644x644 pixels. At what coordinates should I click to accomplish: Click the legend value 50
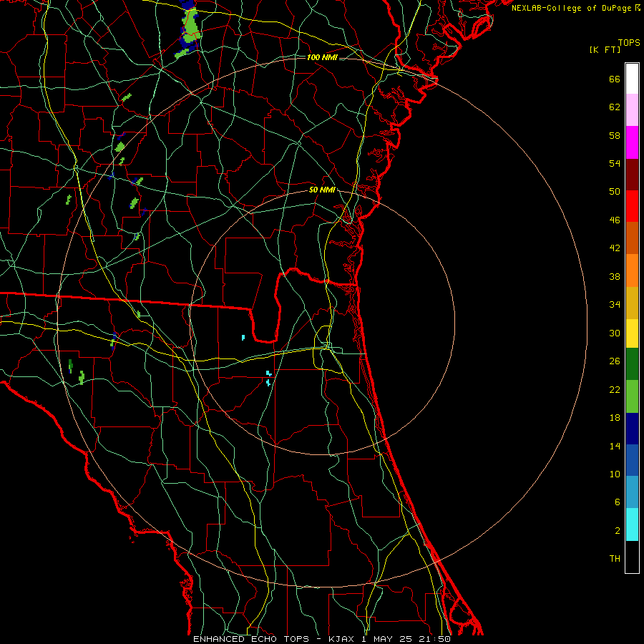pos(615,192)
